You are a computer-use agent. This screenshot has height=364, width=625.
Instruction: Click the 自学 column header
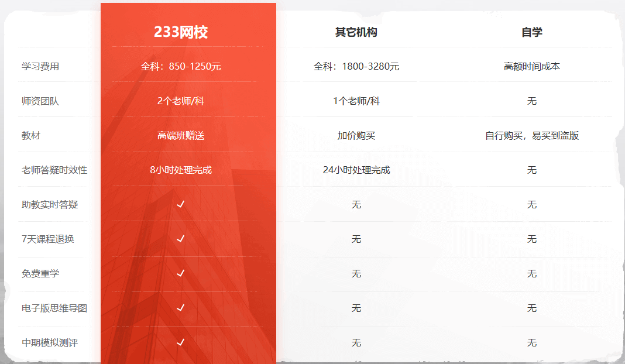coord(532,32)
